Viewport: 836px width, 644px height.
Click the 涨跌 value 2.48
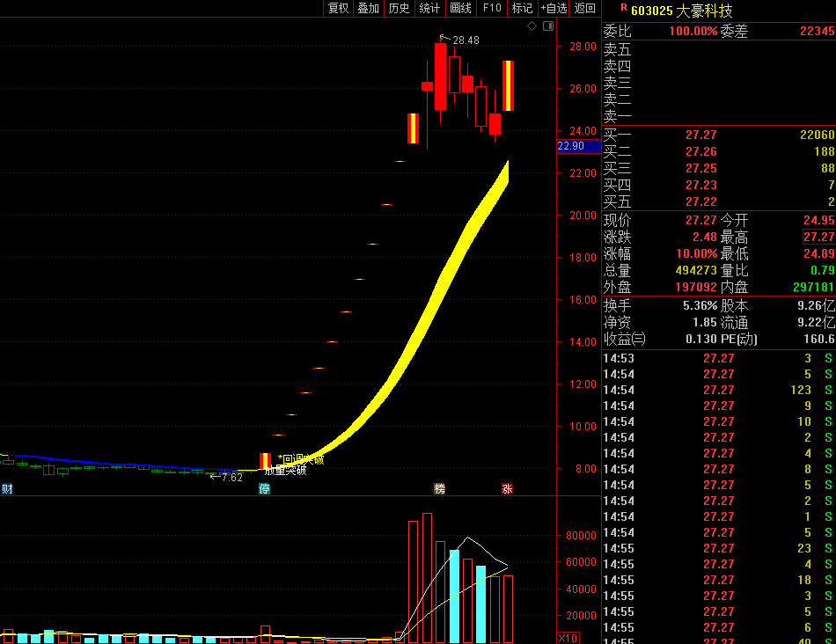(x=705, y=237)
